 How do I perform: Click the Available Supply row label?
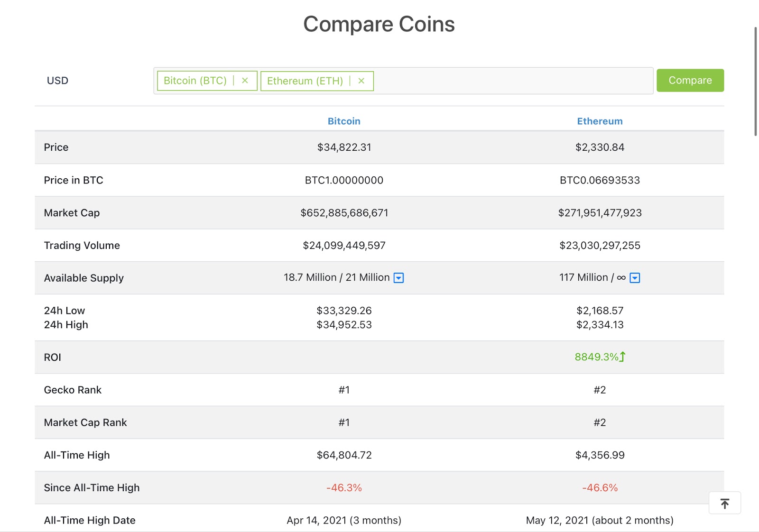point(83,278)
